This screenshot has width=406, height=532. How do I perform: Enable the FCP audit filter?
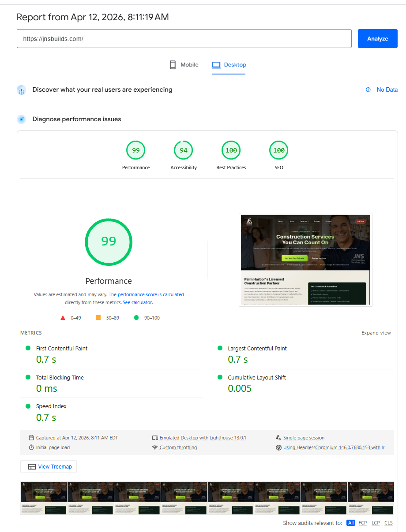363,523
